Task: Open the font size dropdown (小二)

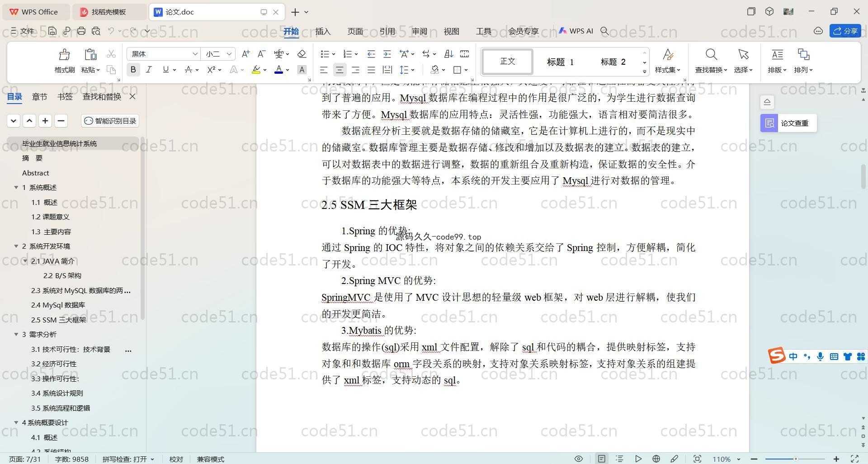Action: [x=229, y=54]
